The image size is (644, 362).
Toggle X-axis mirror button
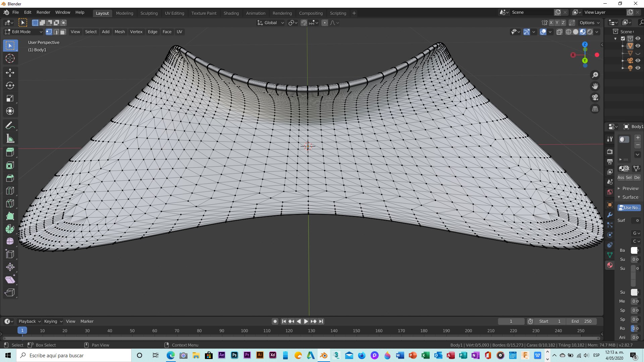[x=551, y=23]
